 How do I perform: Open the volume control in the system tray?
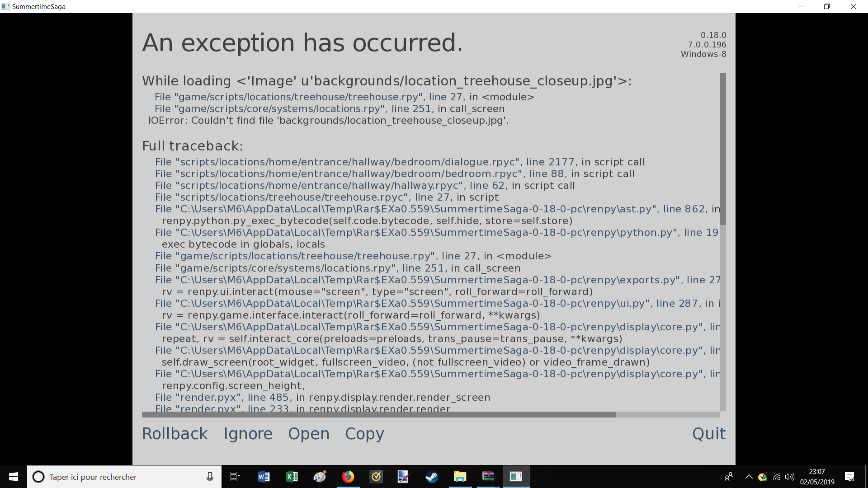(x=790, y=477)
